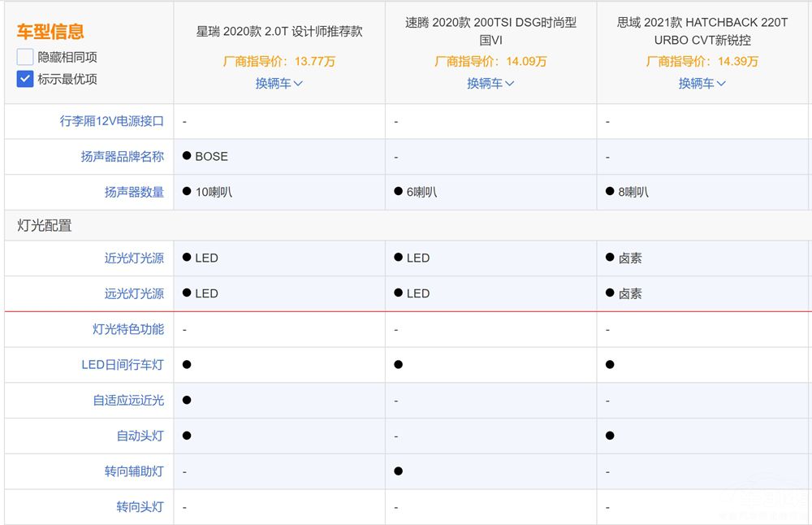
Task: Open the 转向头灯 parameter link
Action: coord(140,506)
